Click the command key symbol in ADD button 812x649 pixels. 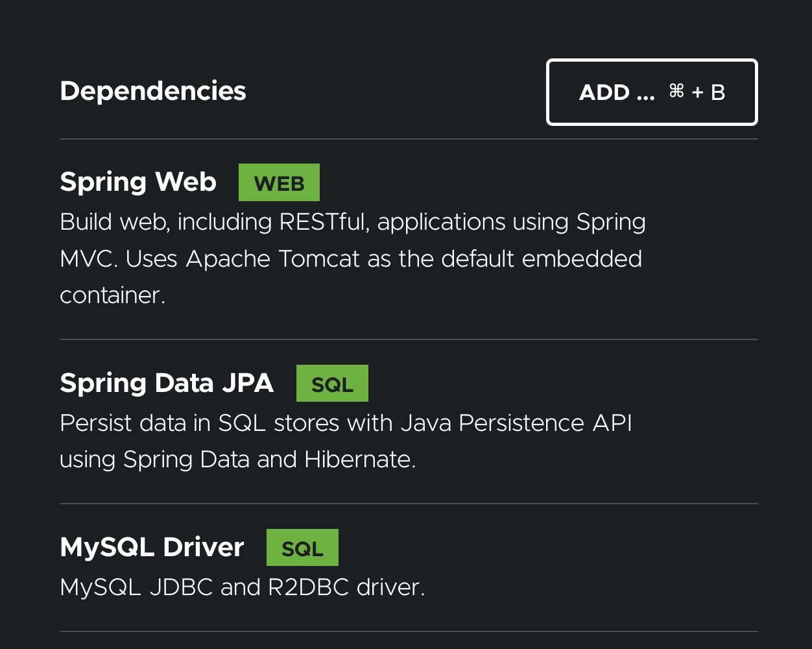click(x=676, y=92)
